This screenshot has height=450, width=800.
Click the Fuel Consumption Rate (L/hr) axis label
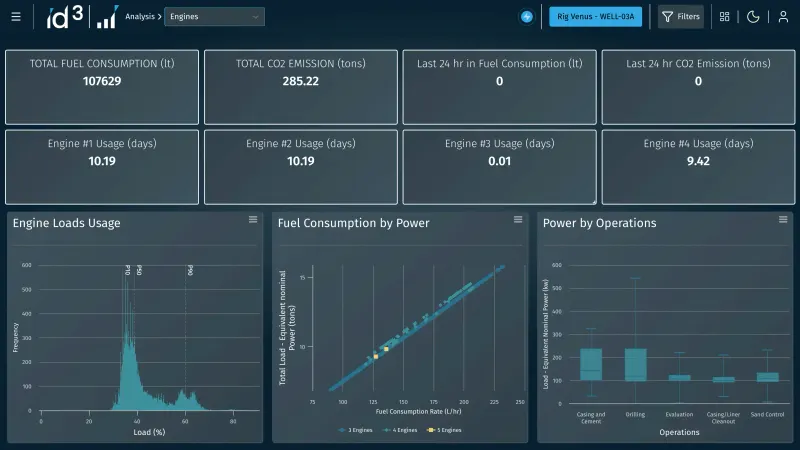pyautogui.click(x=418, y=411)
